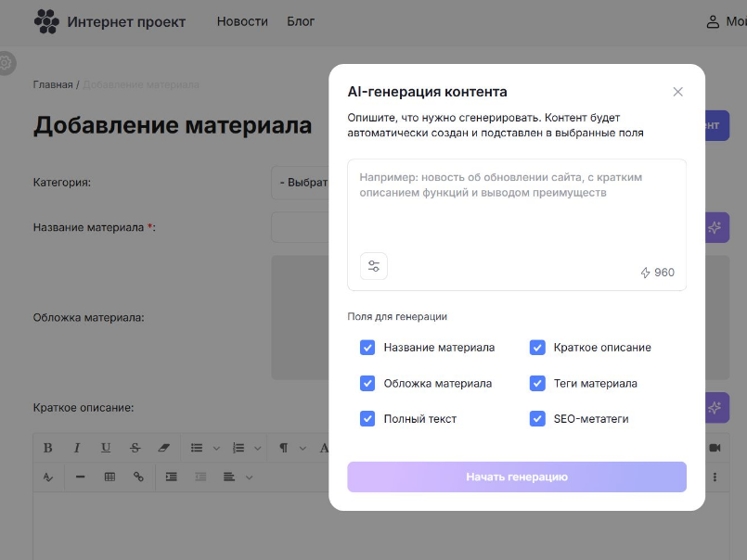Click the lightning credits counter 960
This screenshot has height=560, width=747.
tap(657, 273)
